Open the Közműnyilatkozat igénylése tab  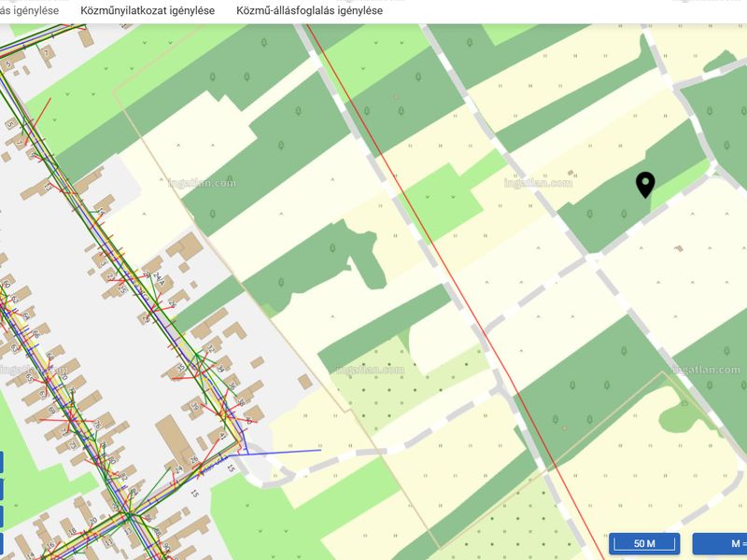pyautogui.click(x=148, y=10)
